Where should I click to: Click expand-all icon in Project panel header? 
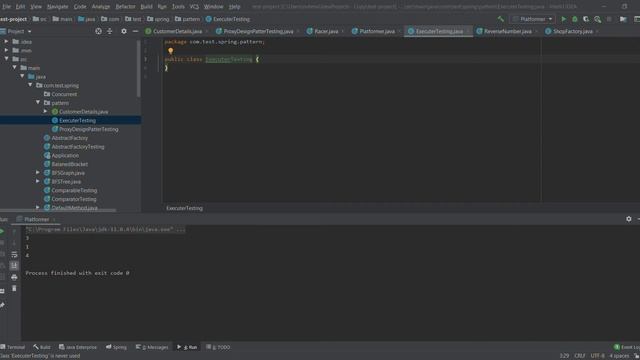click(109, 31)
